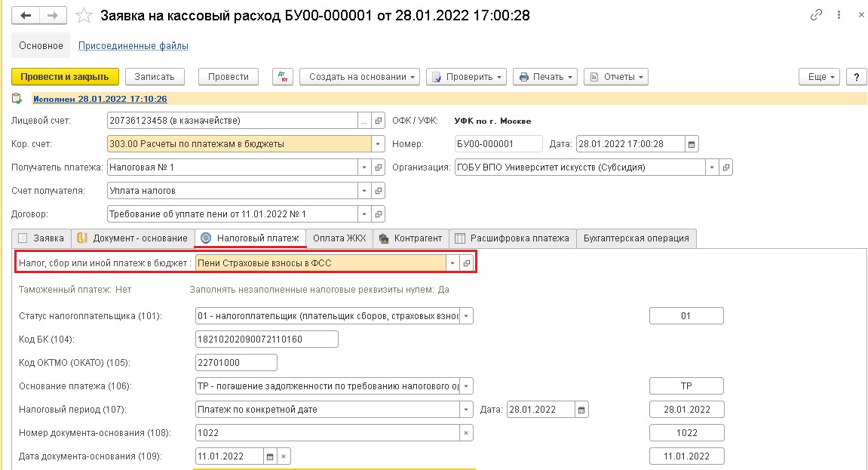Clear Дата документа-основания (109) with X

pos(284,456)
